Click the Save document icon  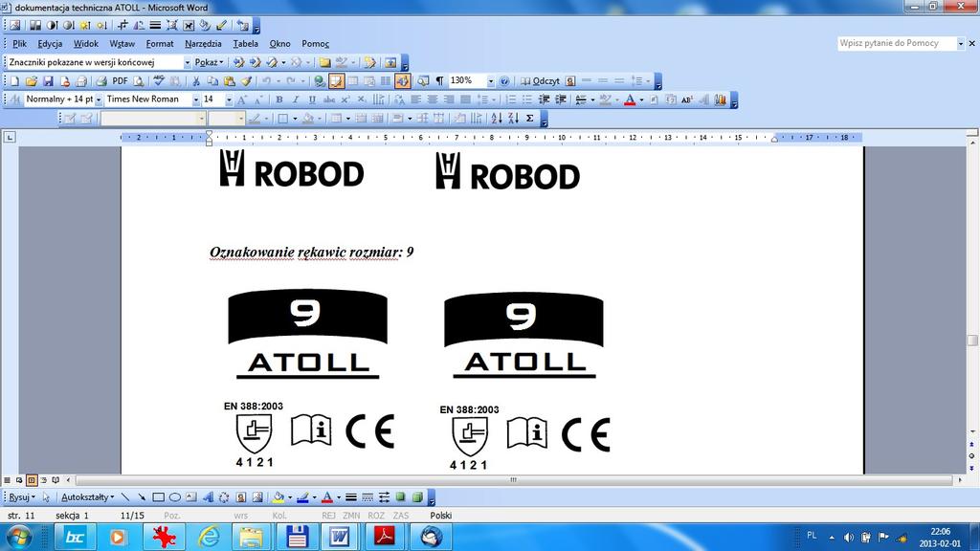48,81
